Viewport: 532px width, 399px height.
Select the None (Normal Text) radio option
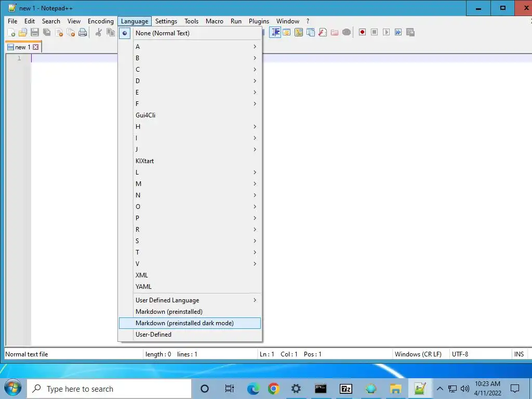click(190, 33)
